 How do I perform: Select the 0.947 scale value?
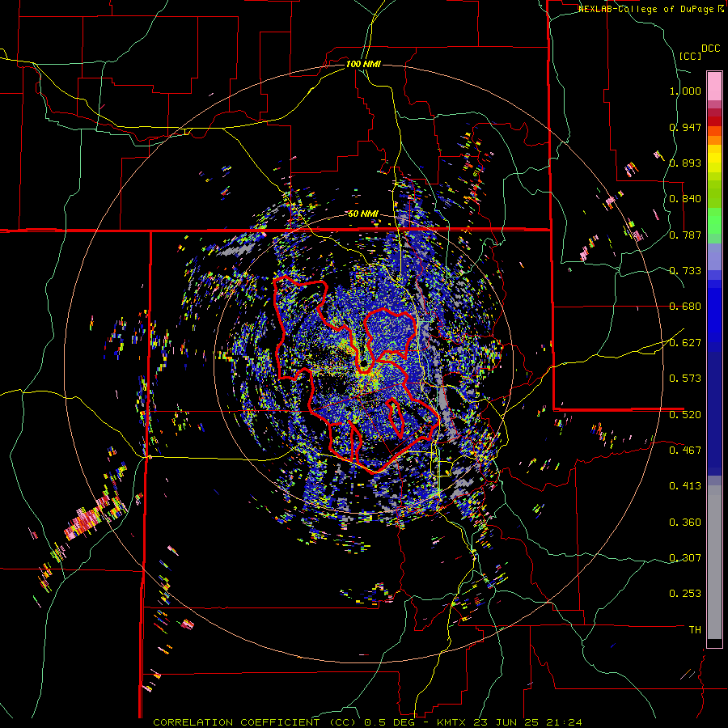click(x=685, y=127)
